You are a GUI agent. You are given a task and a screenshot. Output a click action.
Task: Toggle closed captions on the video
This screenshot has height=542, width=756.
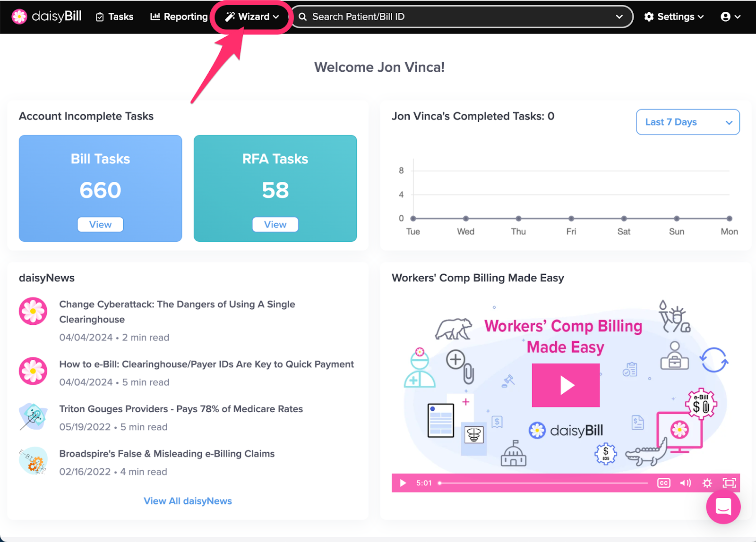[663, 483]
